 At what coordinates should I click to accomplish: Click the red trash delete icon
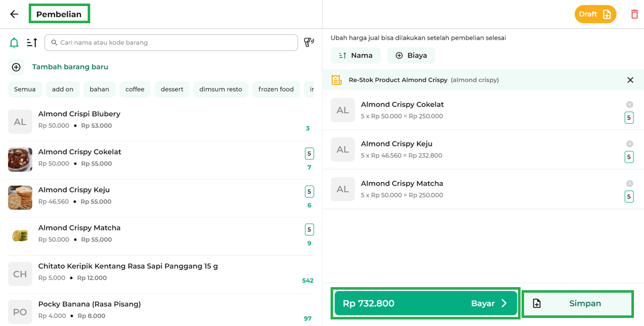click(634, 14)
